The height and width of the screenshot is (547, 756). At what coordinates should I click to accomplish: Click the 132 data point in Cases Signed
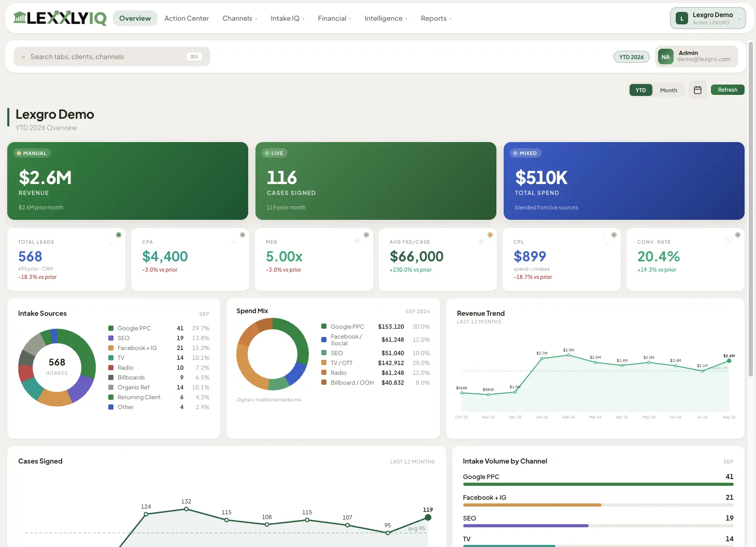pos(186,509)
